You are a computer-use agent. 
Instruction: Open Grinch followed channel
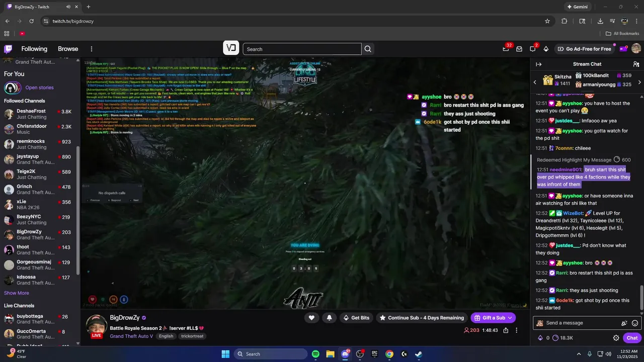click(39, 190)
